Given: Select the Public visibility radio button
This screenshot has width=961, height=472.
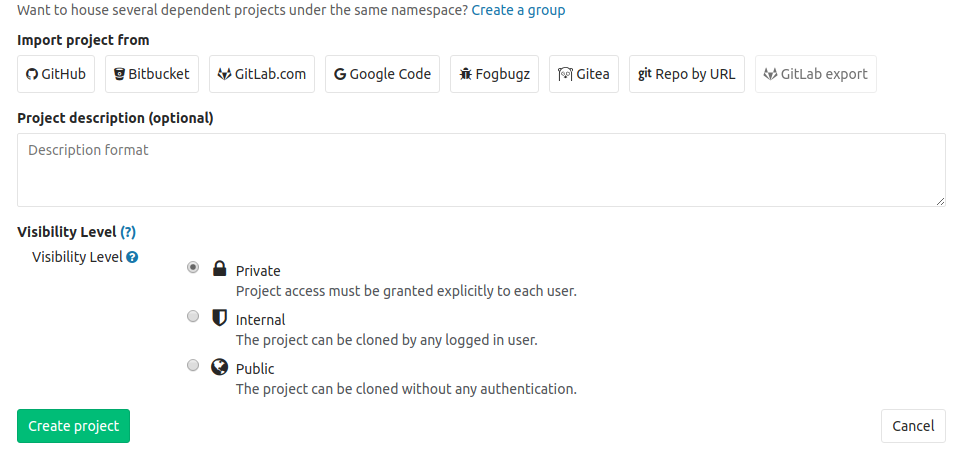Looking at the screenshot, I should click(x=193, y=365).
